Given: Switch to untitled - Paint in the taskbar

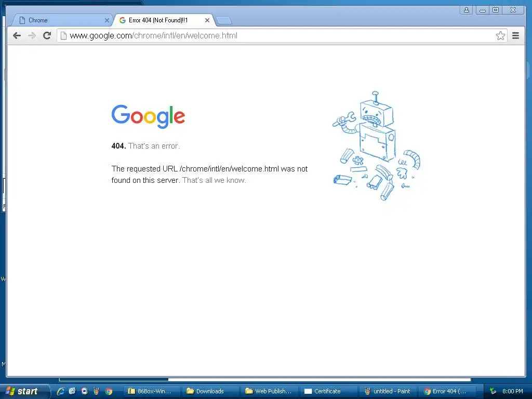Looking at the screenshot, I should click(388, 391).
